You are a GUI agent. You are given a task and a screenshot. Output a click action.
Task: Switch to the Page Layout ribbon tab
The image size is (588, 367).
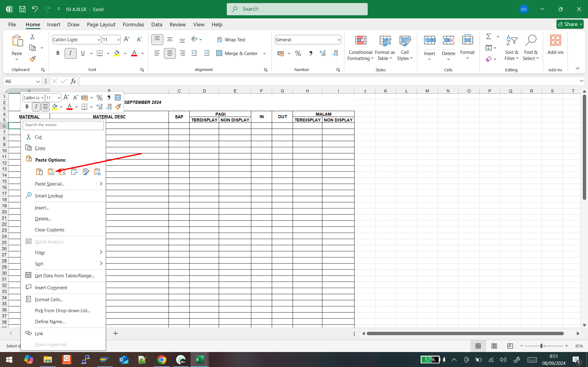pyautogui.click(x=101, y=24)
